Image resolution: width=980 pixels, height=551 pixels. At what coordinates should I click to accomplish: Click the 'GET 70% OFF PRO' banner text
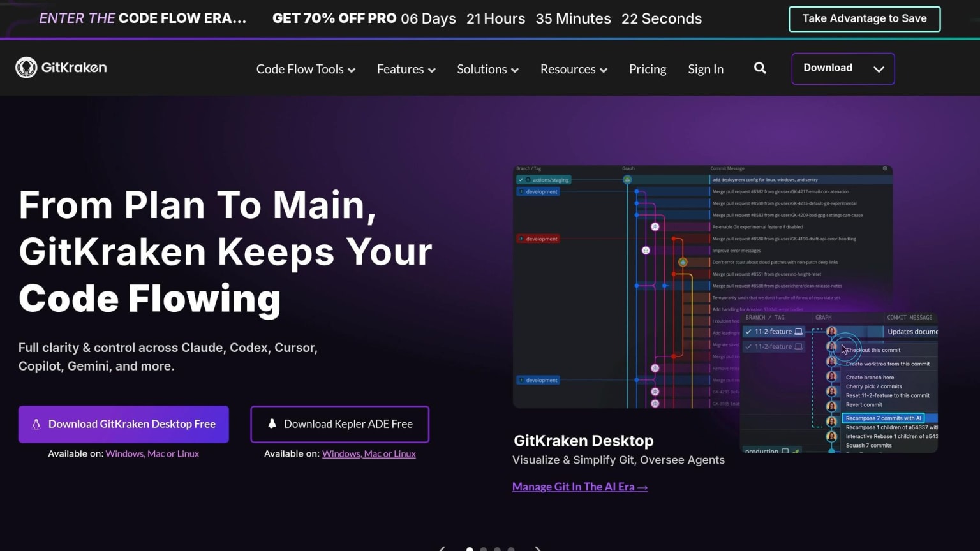334,18
